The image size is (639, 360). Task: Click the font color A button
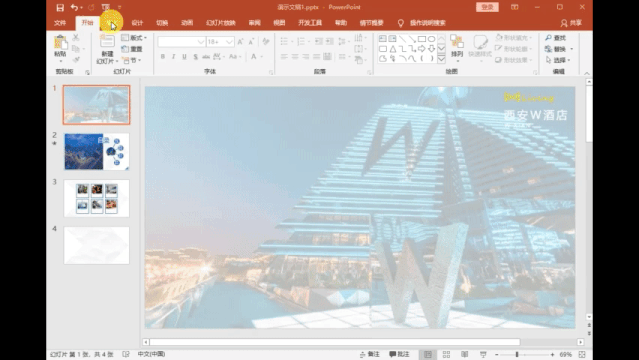253,57
